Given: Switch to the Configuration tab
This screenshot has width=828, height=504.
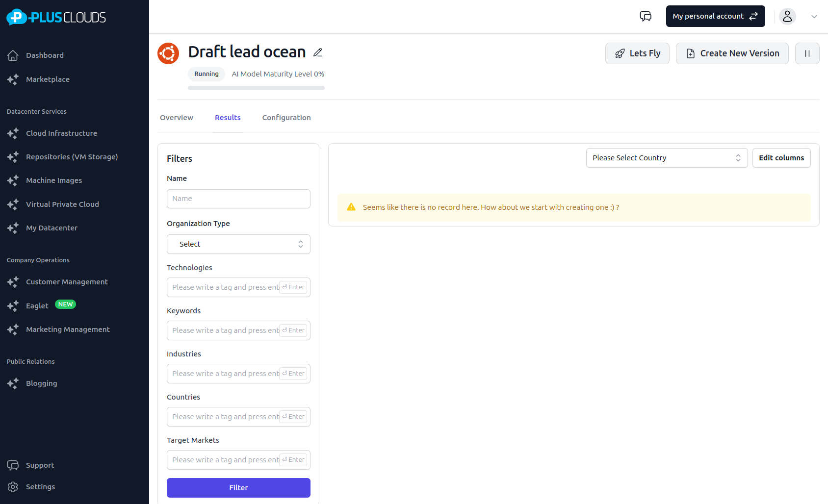Looking at the screenshot, I should click(x=286, y=118).
